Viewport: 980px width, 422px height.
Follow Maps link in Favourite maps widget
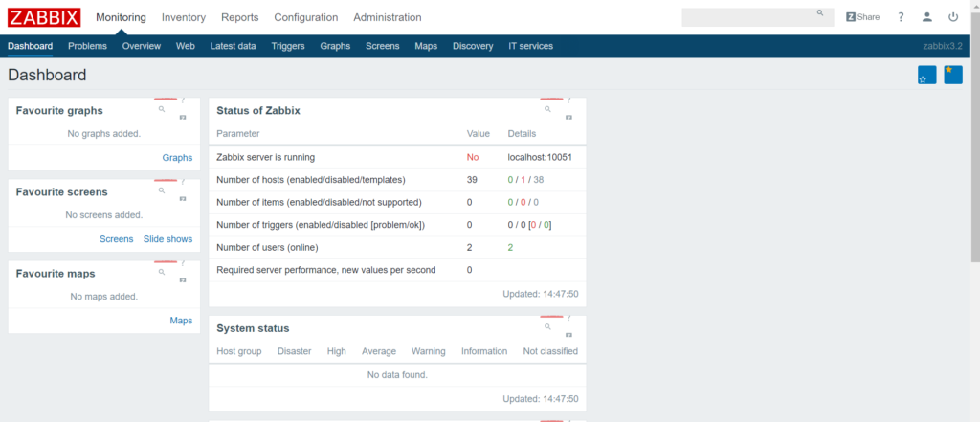click(181, 321)
